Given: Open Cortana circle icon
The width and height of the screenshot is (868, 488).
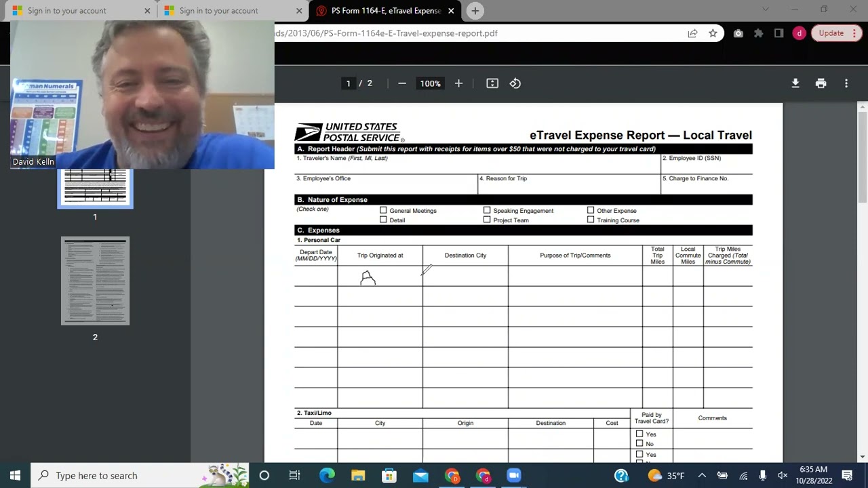Looking at the screenshot, I should tap(264, 476).
